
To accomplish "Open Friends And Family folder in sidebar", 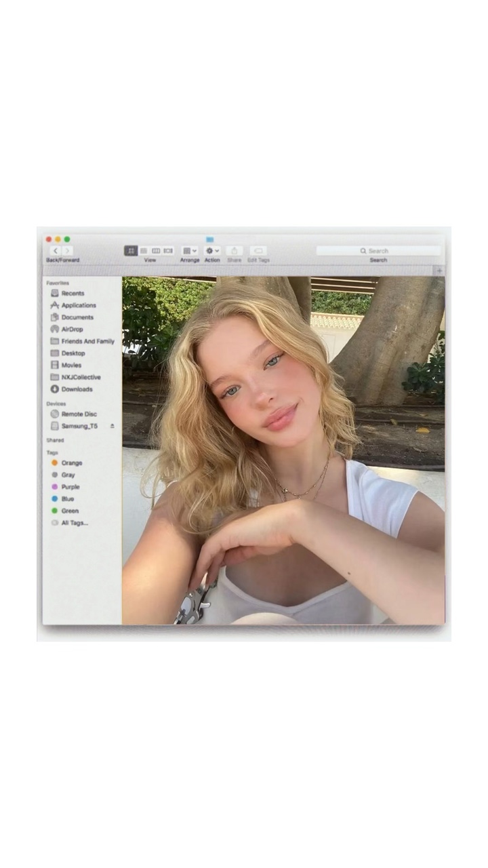I will click(x=87, y=341).
